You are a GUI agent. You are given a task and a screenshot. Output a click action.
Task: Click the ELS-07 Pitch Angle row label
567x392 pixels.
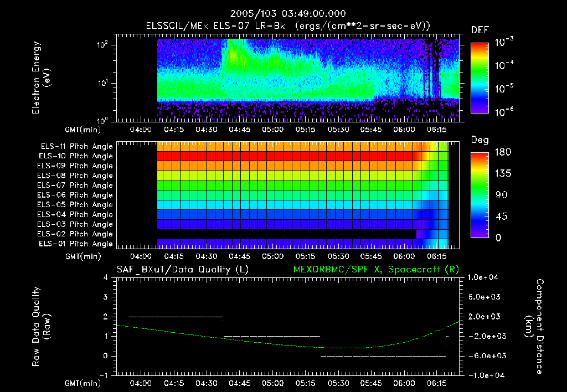point(75,185)
